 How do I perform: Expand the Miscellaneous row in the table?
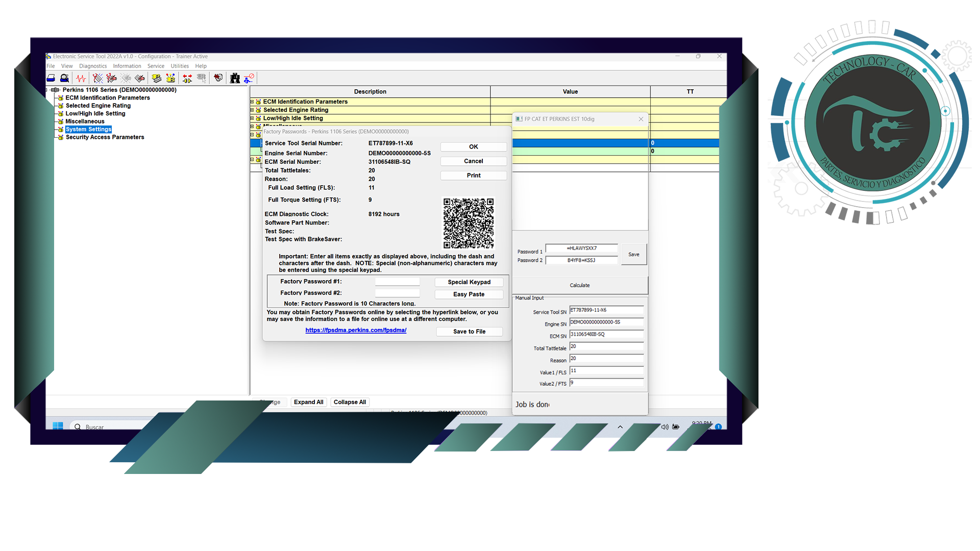point(252,127)
